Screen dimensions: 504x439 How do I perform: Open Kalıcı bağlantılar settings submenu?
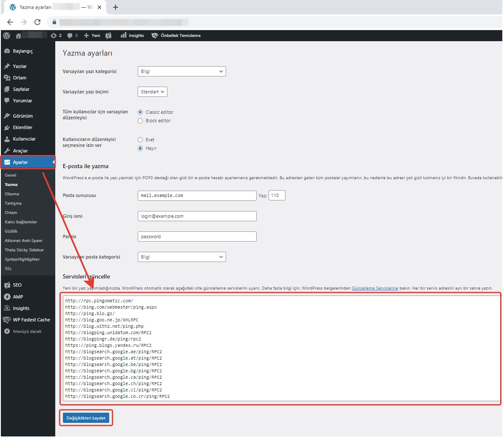21,222
